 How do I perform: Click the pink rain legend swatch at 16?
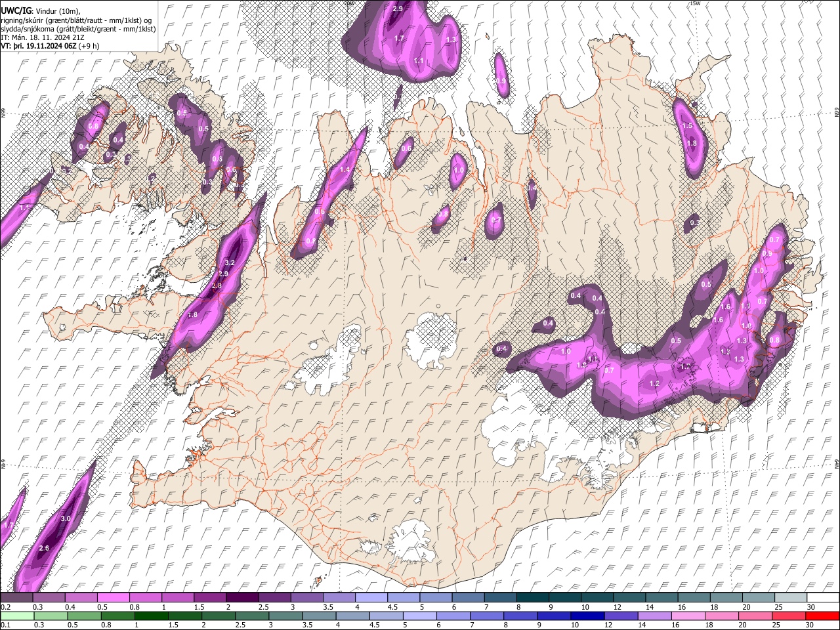688,616
